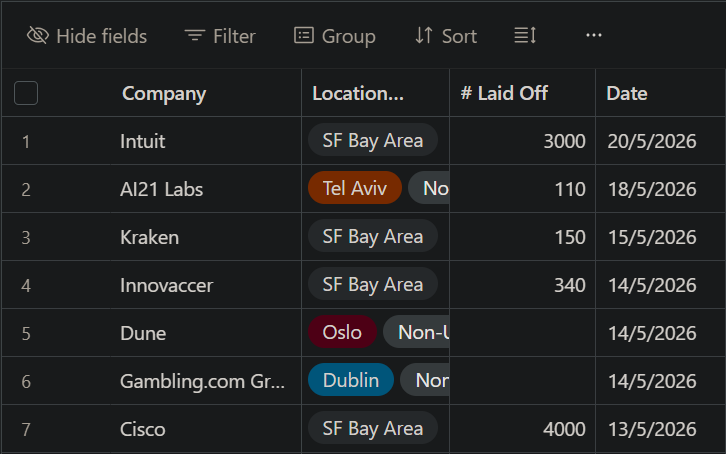726x454 pixels.
Task: Click the dark red Oslo tag
Action: coord(342,332)
